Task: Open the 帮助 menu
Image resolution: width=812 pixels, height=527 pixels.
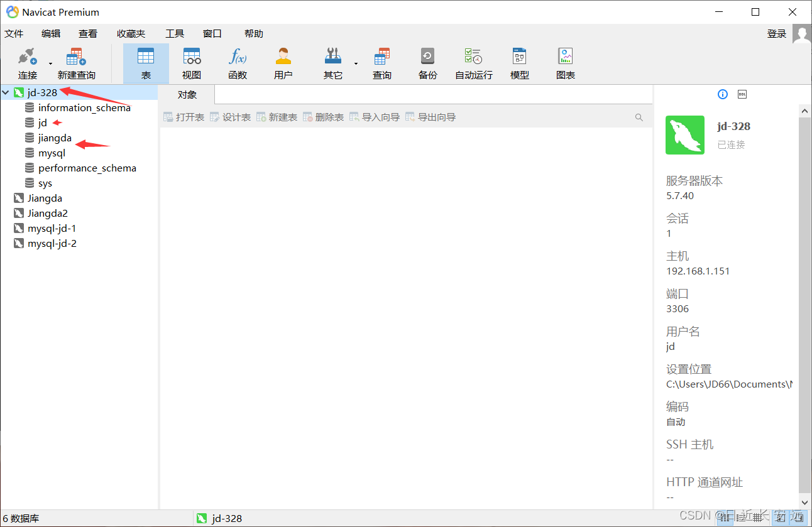Action: [x=254, y=34]
